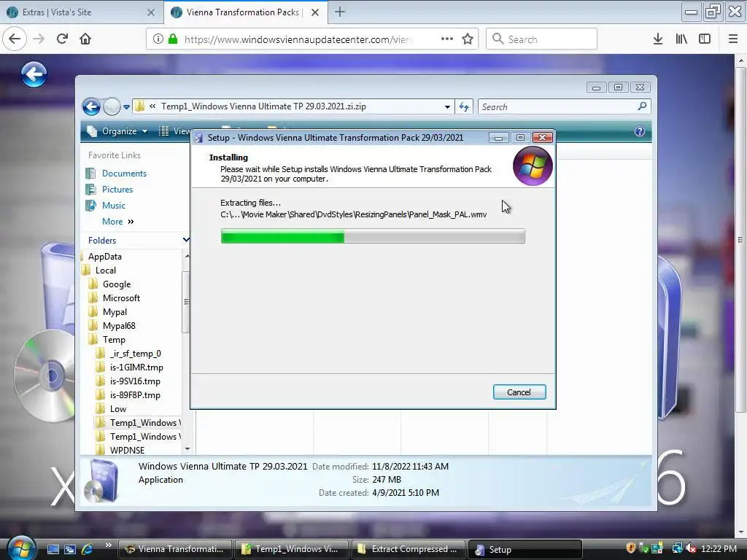Switch to Extras | Vista's Site tab
This screenshot has height=560, width=747.
[x=81, y=12]
